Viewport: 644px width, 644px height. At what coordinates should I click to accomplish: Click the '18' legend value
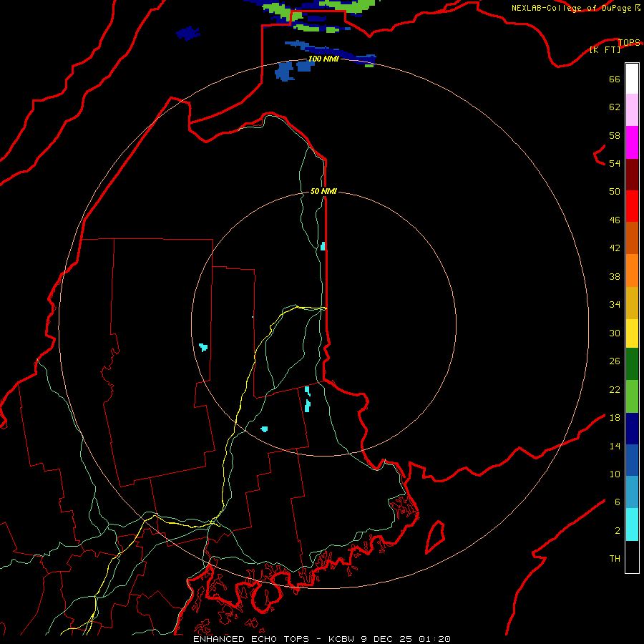(x=615, y=418)
